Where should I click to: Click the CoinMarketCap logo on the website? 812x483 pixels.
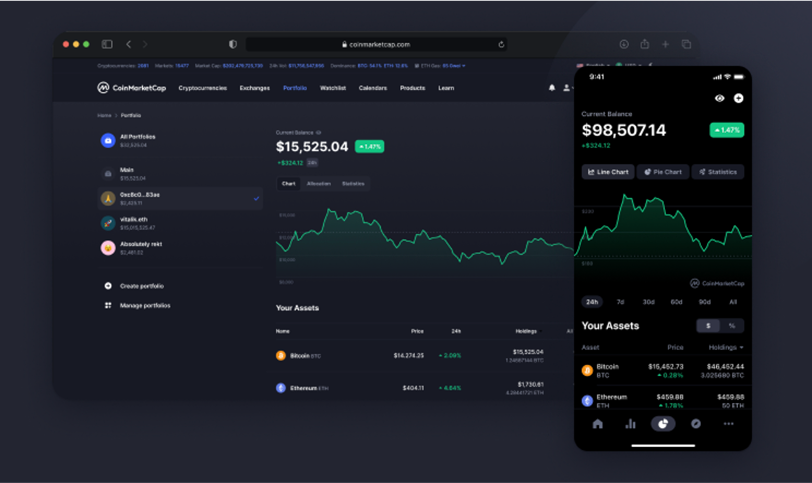pos(132,88)
